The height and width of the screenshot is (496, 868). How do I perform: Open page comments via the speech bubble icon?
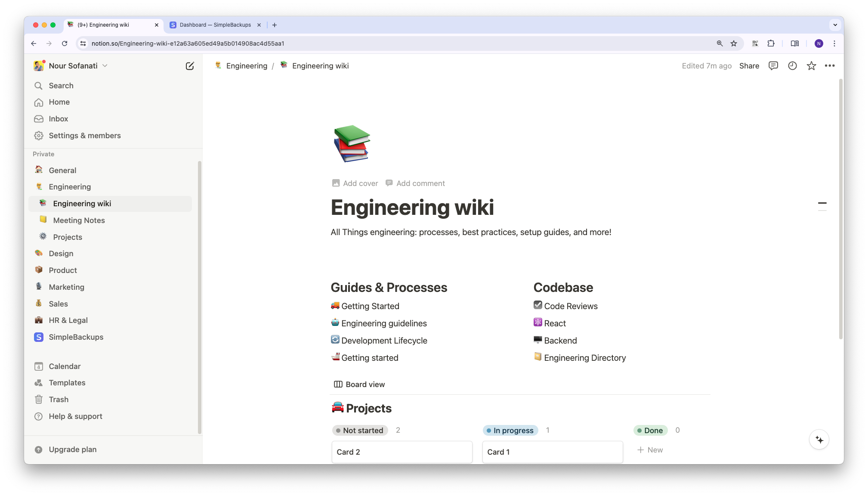pos(773,65)
